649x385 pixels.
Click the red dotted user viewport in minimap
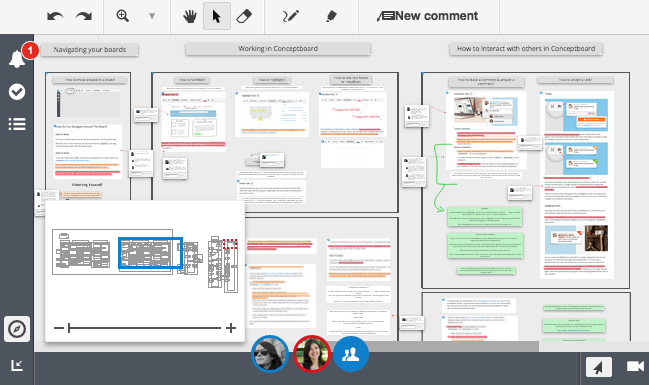click(230, 244)
